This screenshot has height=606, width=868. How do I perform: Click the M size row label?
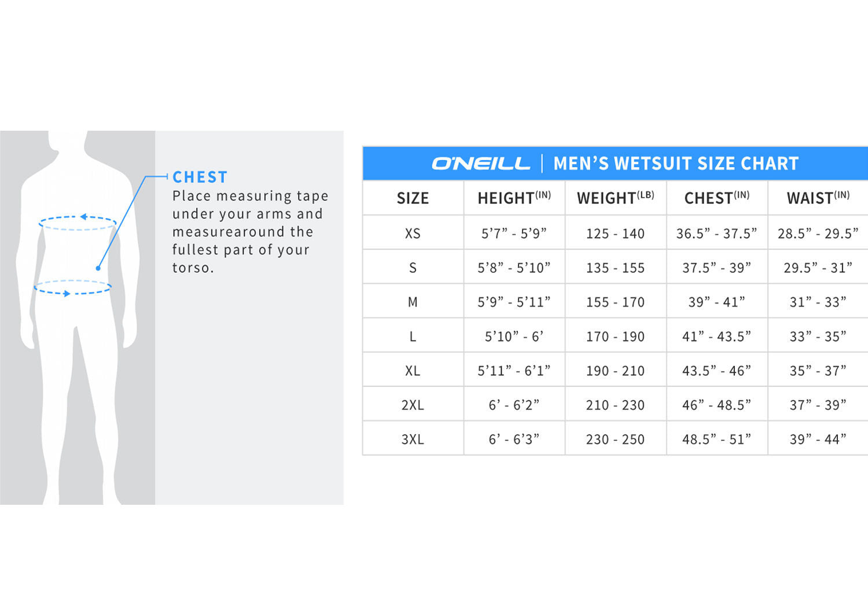413,302
